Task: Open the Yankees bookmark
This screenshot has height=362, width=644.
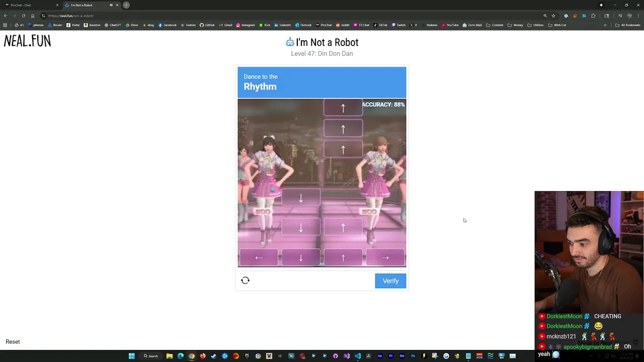Action: pos(430,25)
